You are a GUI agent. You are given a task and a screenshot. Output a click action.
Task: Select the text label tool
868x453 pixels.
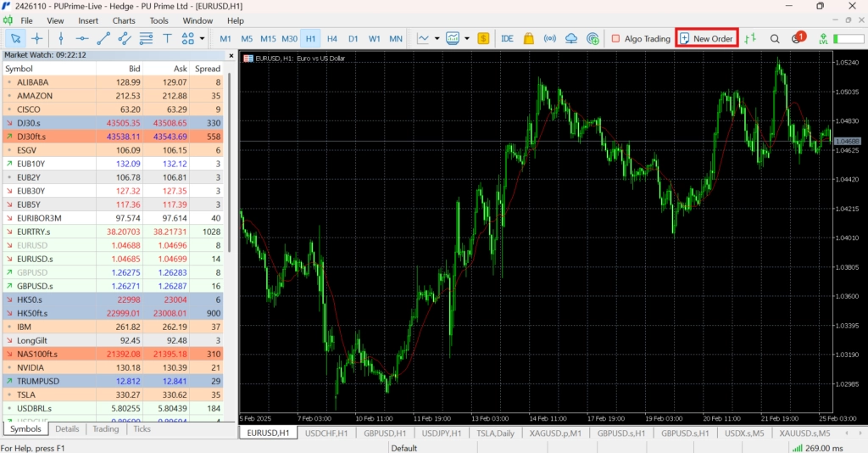(x=167, y=39)
